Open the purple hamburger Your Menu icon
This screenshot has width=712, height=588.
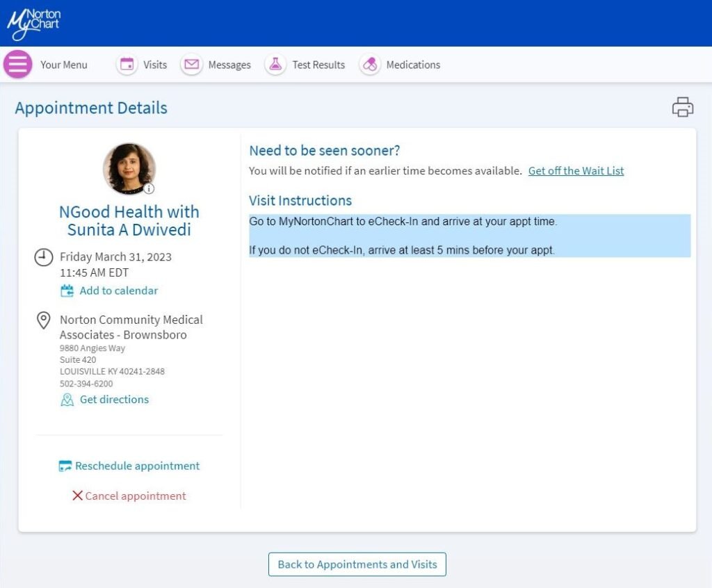17,64
